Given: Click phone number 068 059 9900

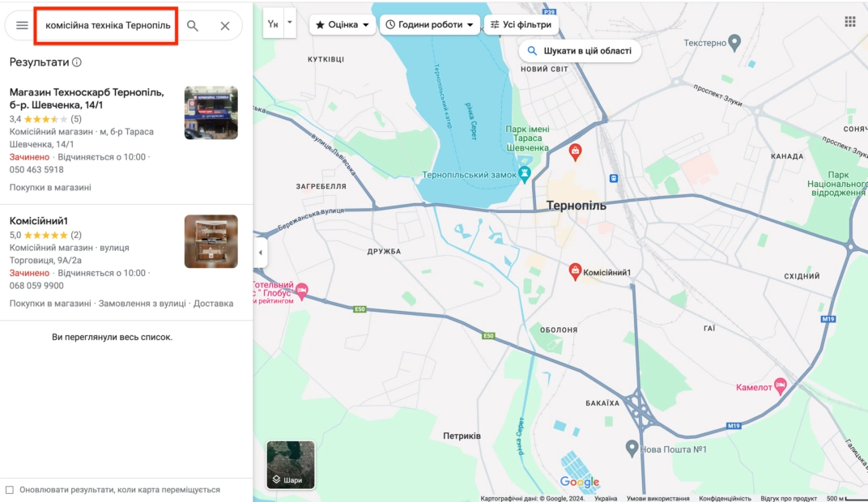Looking at the screenshot, I should (36, 286).
